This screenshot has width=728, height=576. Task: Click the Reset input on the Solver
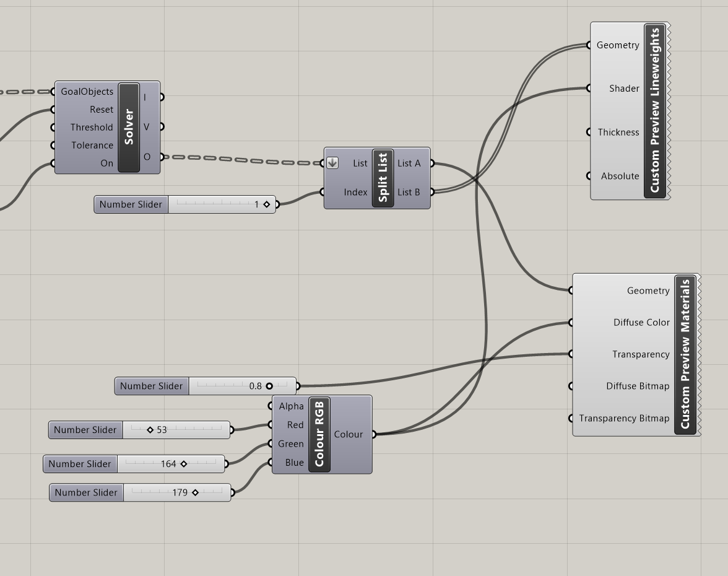coord(101,110)
